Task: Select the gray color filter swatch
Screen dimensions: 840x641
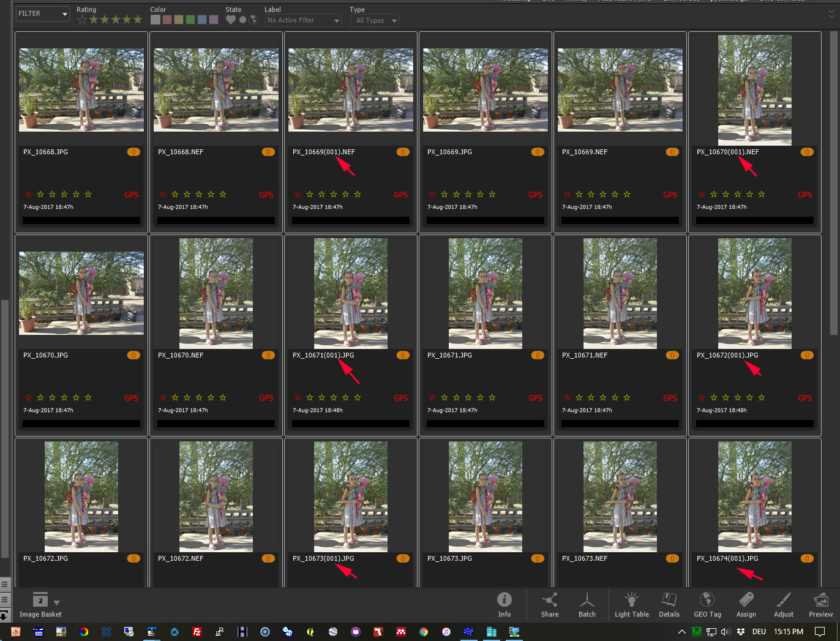Action: [x=156, y=20]
